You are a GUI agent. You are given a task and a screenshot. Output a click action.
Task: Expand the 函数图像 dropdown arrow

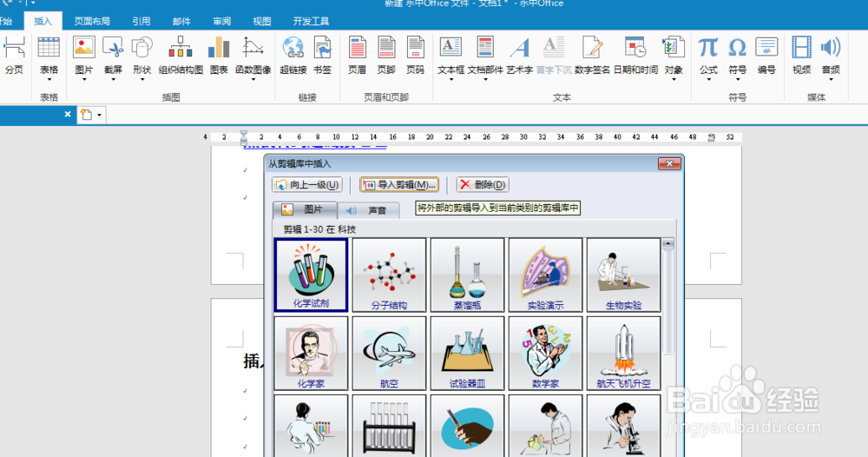(253, 80)
